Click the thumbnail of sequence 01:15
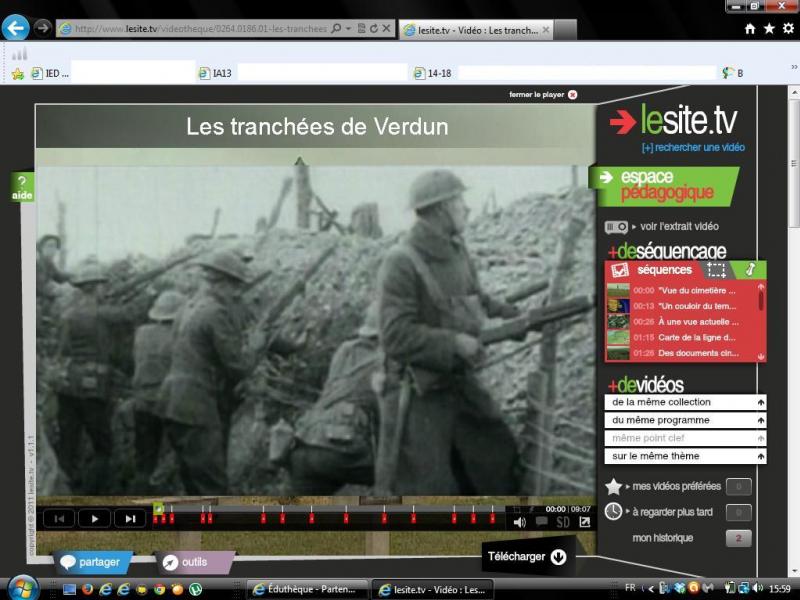Image resolution: width=800 pixels, height=600 pixels. tap(618, 337)
